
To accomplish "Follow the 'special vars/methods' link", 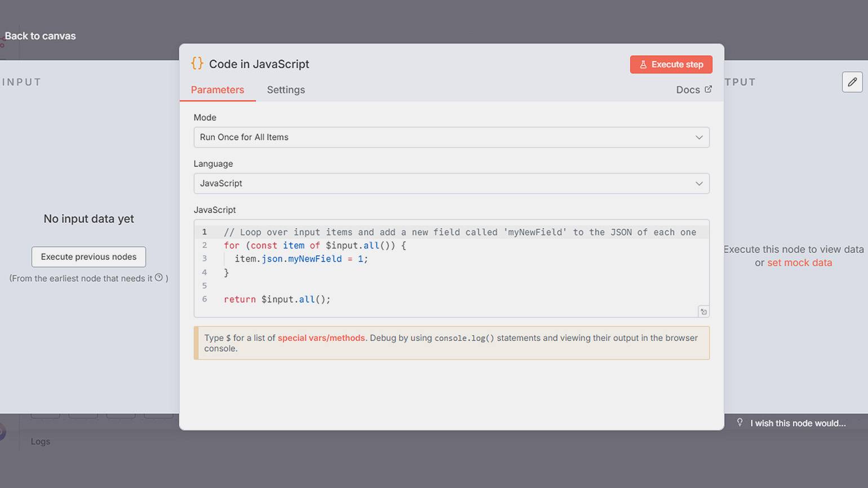I will click(x=321, y=338).
